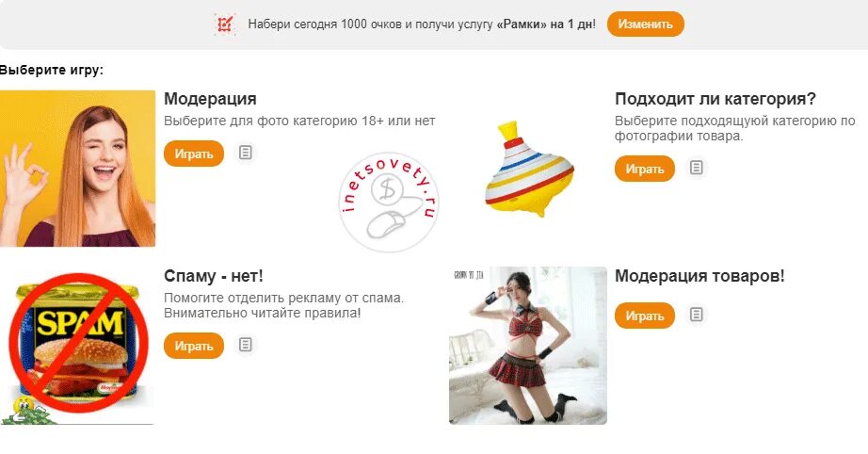Select the crossed-out SPAM can picture

point(77,346)
